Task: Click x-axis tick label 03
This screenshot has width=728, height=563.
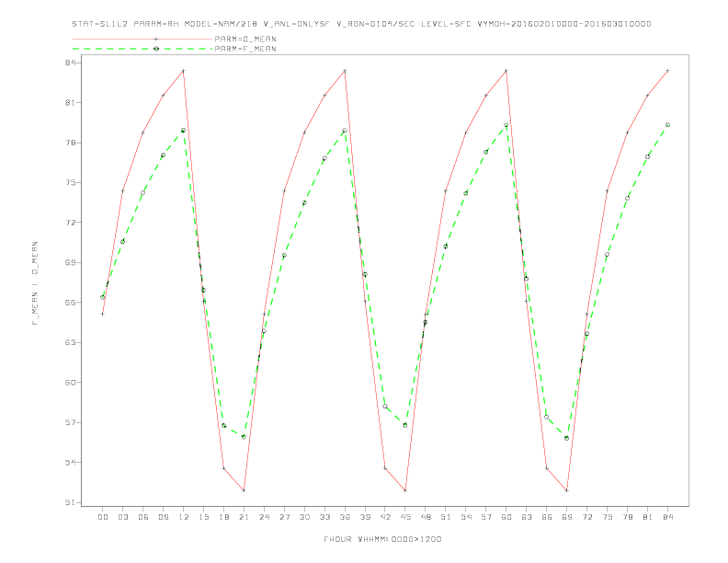Action: [x=122, y=517]
